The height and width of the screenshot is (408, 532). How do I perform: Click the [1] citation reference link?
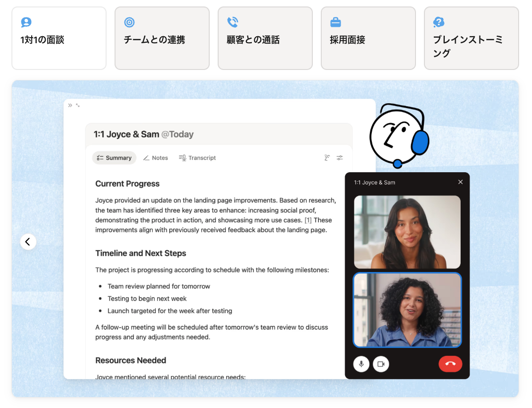[x=308, y=220]
